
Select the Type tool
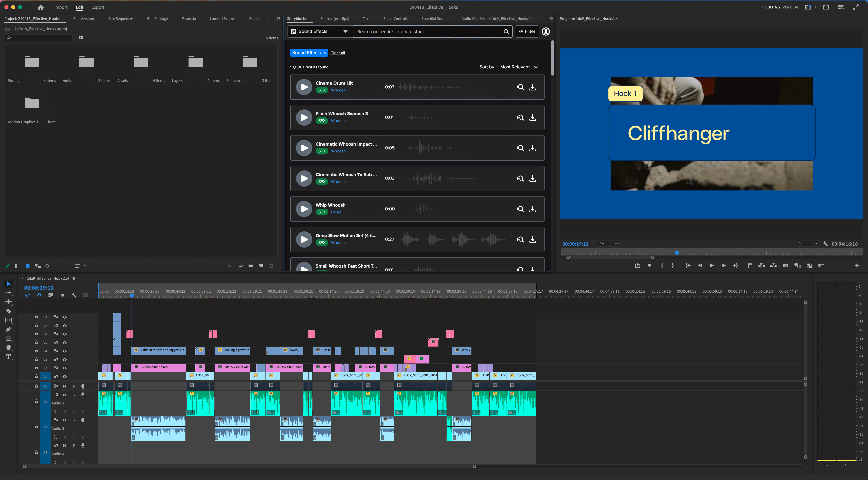8,357
